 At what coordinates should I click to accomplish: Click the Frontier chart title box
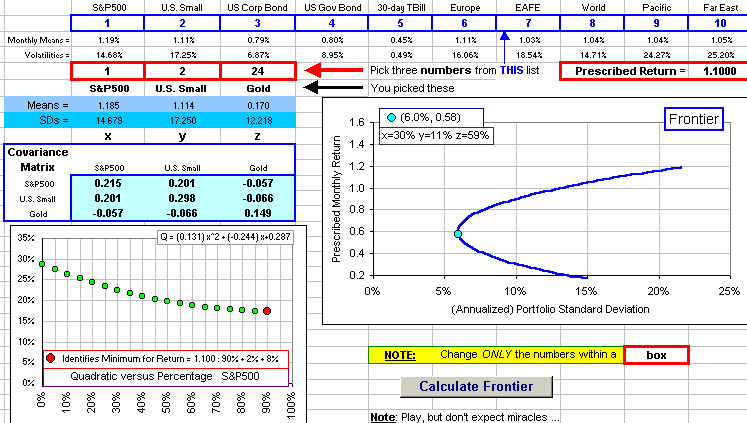[x=694, y=119]
